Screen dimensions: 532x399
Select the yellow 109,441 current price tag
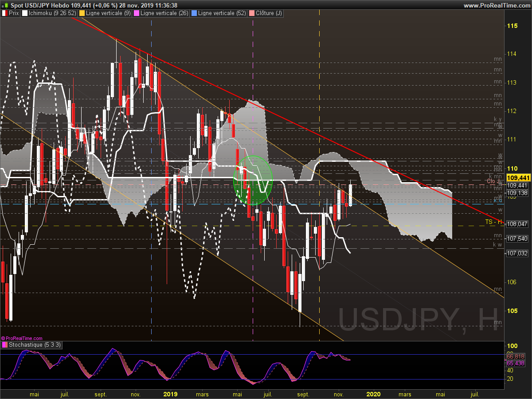(517, 177)
